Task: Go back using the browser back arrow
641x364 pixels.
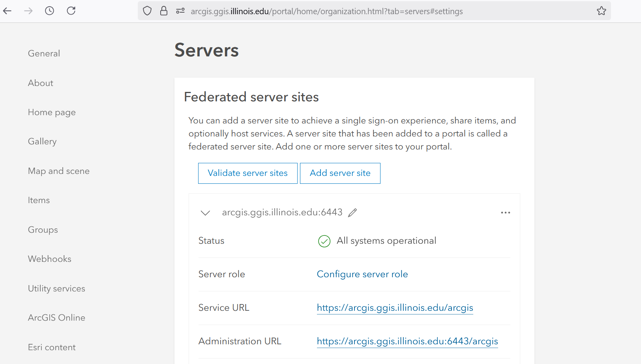Action: point(7,11)
